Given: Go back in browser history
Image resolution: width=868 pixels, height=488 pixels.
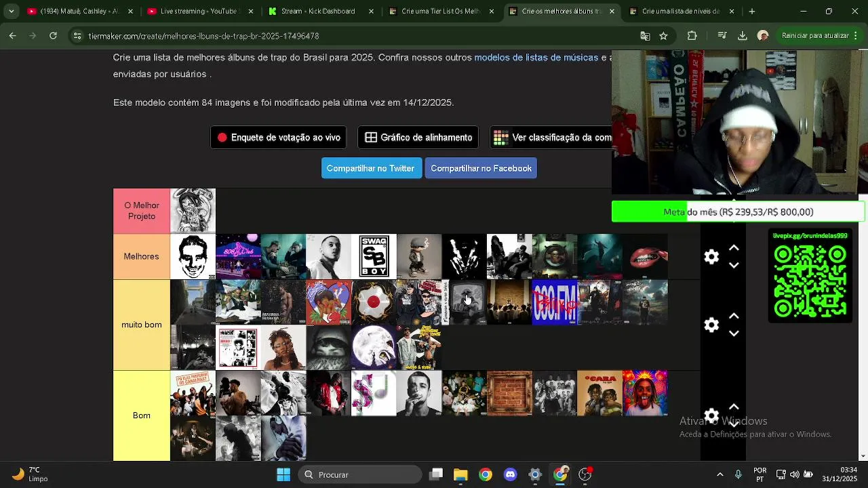Looking at the screenshot, I should coord(13,36).
